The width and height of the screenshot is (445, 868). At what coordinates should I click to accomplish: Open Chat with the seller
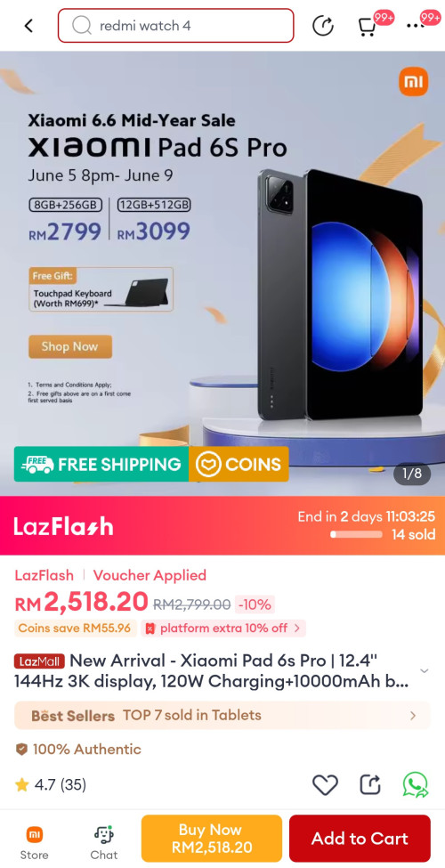point(104,842)
